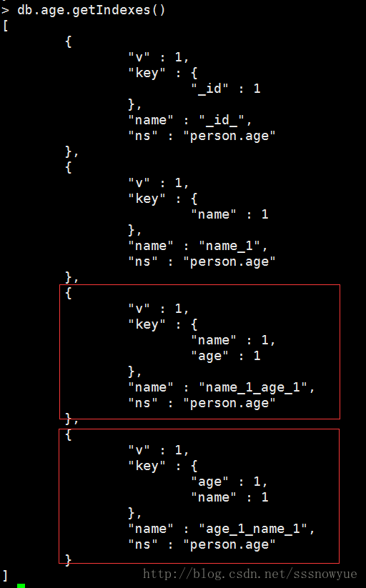
Task: Click the "v" : 1 line of first index
Action: [x=159, y=57]
